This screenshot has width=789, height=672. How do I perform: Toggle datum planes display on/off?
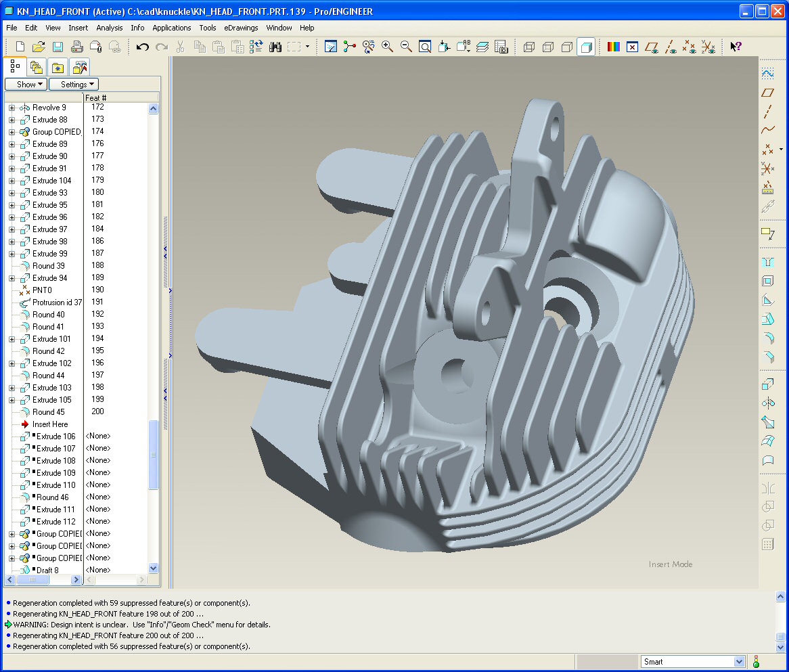click(652, 47)
